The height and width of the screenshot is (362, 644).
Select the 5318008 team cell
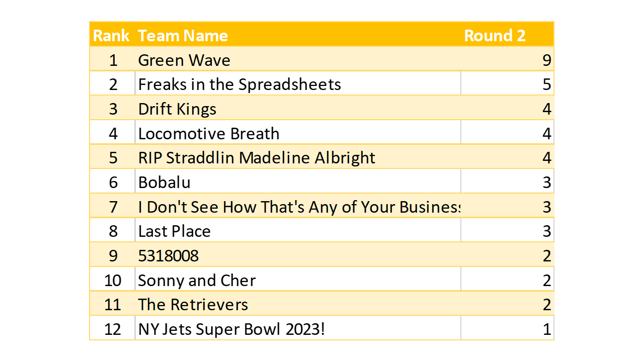[169, 256]
